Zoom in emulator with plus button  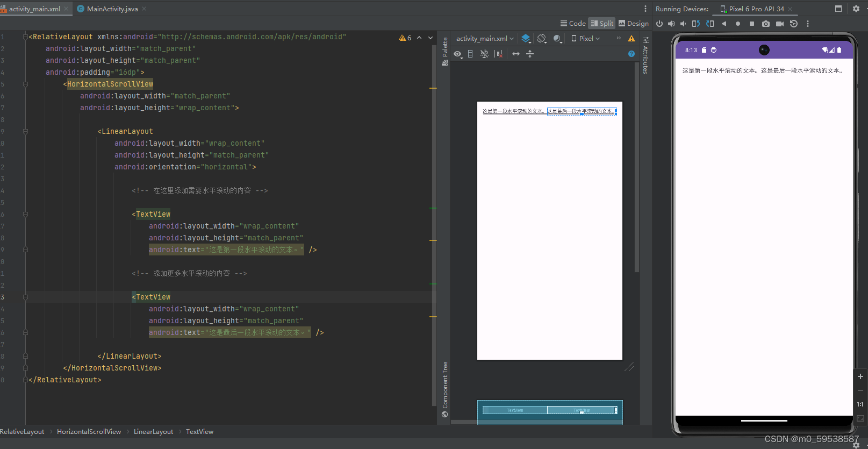pos(860,376)
